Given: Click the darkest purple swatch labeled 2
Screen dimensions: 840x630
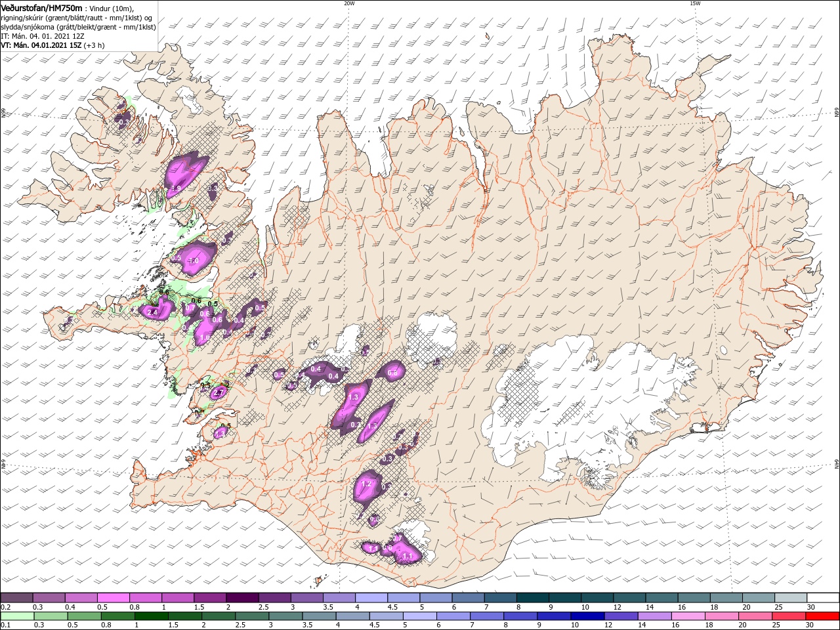Looking at the screenshot, I should (241, 597).
